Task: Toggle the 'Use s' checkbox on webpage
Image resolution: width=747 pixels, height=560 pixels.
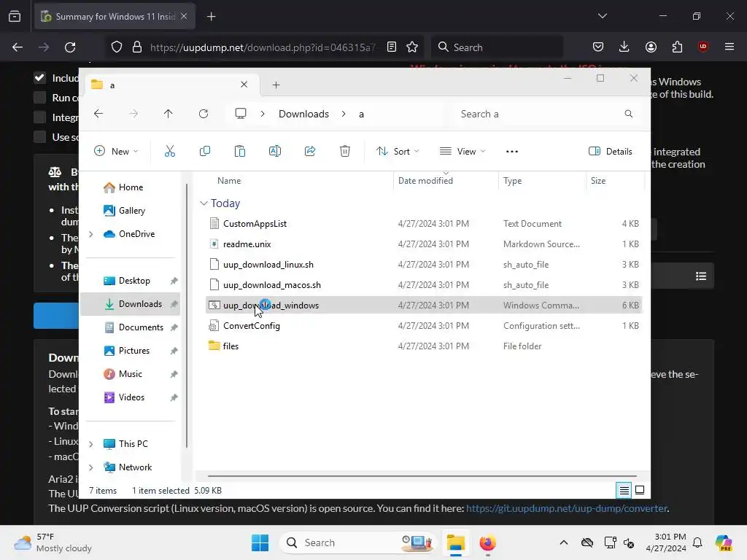Action: pyautogui.click(x=39, y=137)
